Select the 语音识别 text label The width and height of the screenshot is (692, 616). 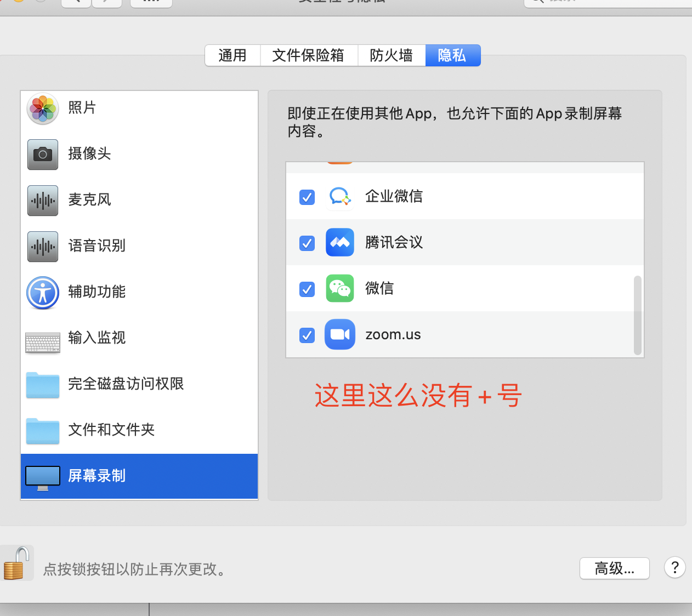point(97,246)
